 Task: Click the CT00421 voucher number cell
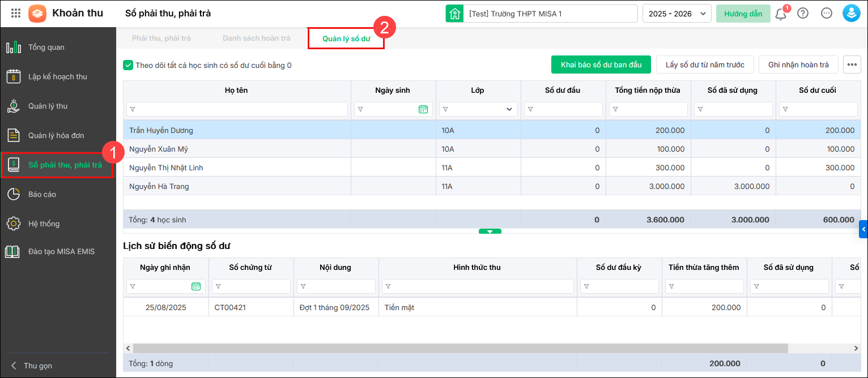tap(251, 307)
